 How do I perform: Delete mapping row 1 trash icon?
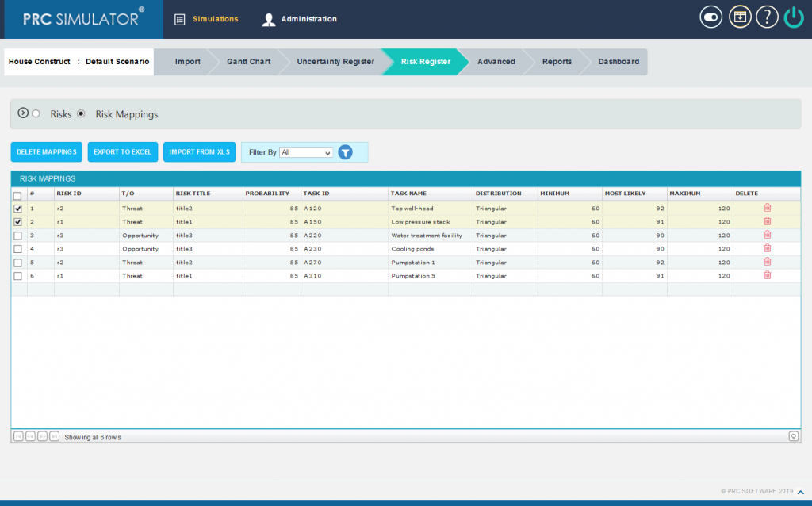tap(767, 208)
